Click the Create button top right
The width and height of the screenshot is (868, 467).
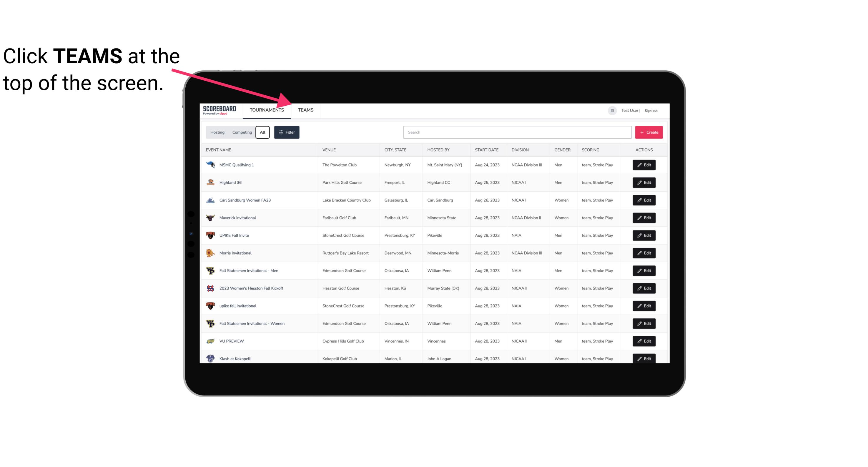(649, 132)
